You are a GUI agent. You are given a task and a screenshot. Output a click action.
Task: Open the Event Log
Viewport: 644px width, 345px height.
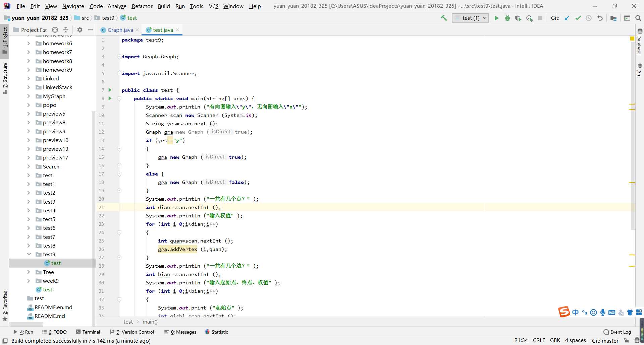point(617,332)
